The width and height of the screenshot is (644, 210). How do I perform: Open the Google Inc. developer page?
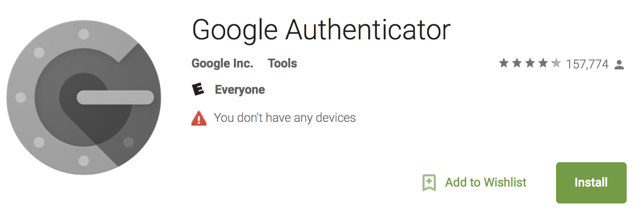[222, 63]
